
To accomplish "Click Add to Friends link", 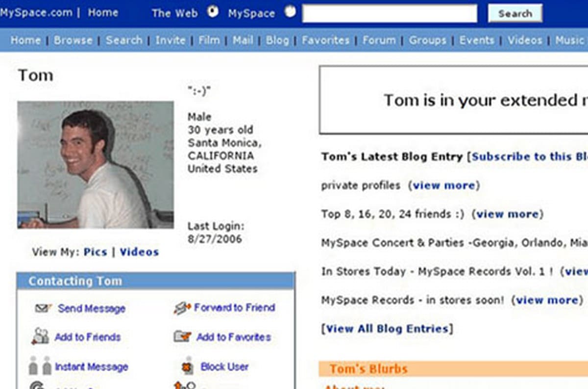I will (88, 337).
